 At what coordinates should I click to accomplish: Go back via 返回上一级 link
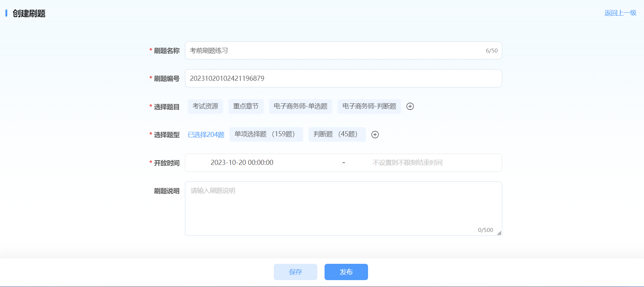click(620, 13)
